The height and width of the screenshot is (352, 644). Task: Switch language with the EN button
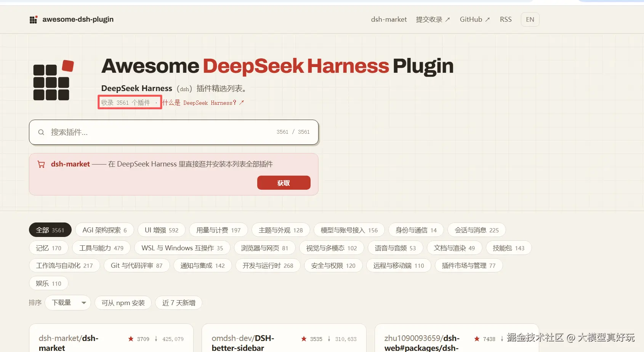[530, 19]
